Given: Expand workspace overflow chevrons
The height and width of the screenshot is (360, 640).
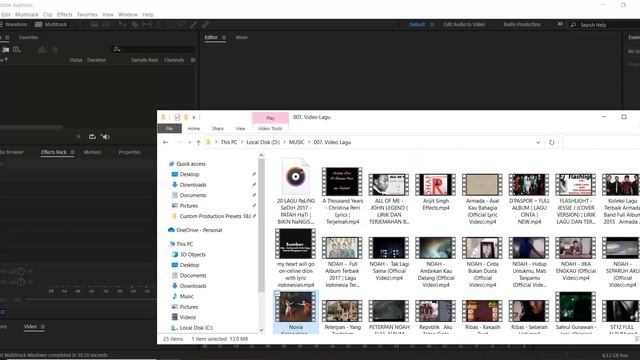Looking at the screenshot, I should pos(560,24).
